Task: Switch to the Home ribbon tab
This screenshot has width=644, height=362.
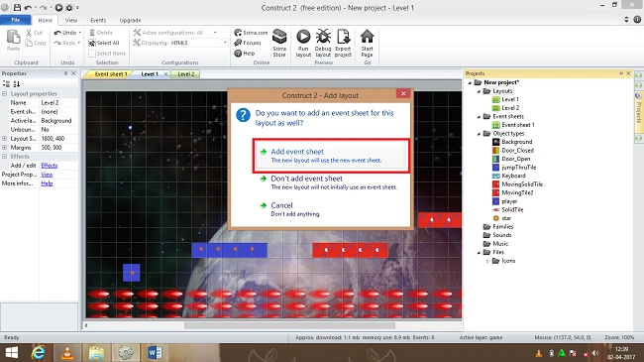Action: click(46, 20)
